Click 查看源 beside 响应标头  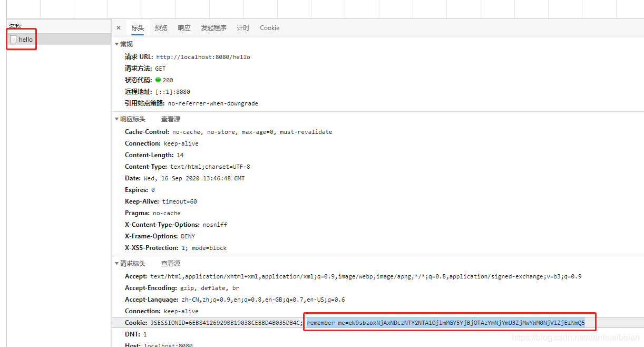170,119
